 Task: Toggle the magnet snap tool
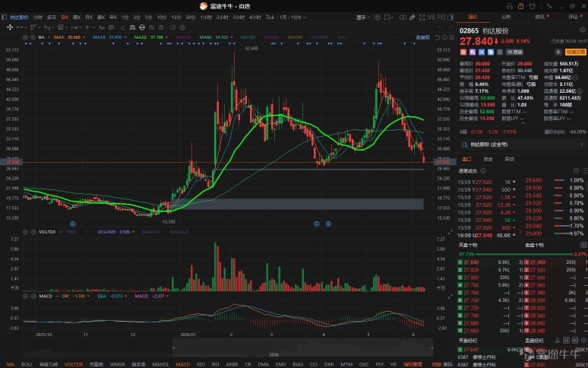(x=132, y=27)
